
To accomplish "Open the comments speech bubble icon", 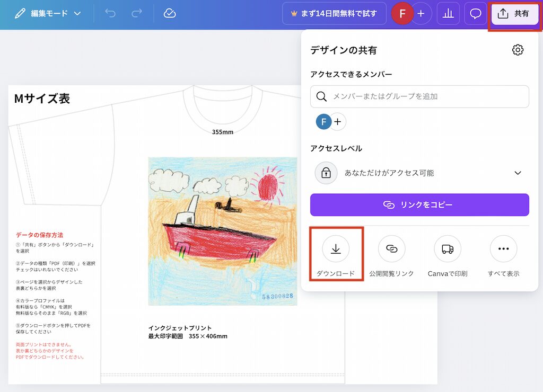I will tap(475, 13).
